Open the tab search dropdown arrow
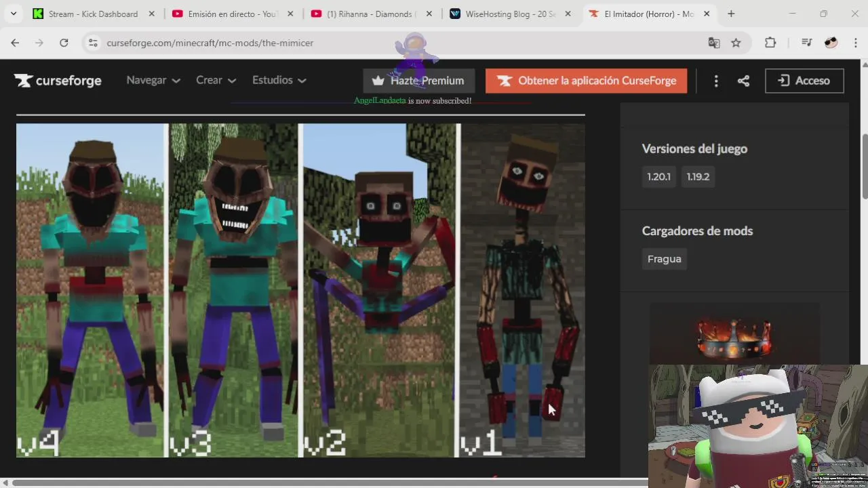 coord(14,14)
